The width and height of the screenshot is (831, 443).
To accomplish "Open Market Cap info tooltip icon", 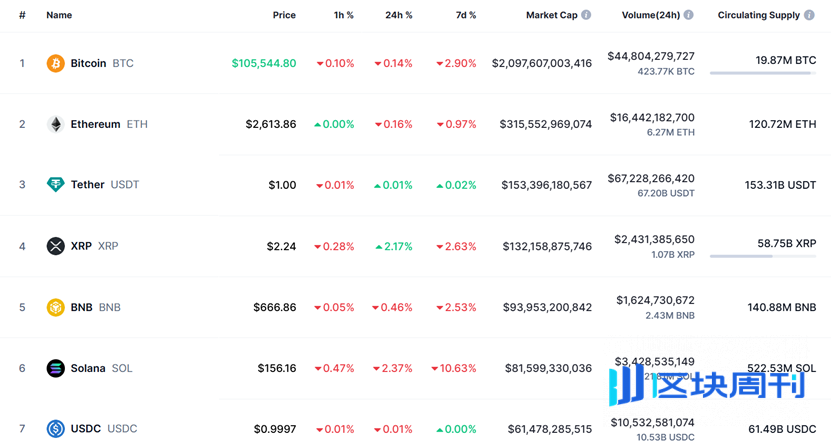I will pos(586,15).
